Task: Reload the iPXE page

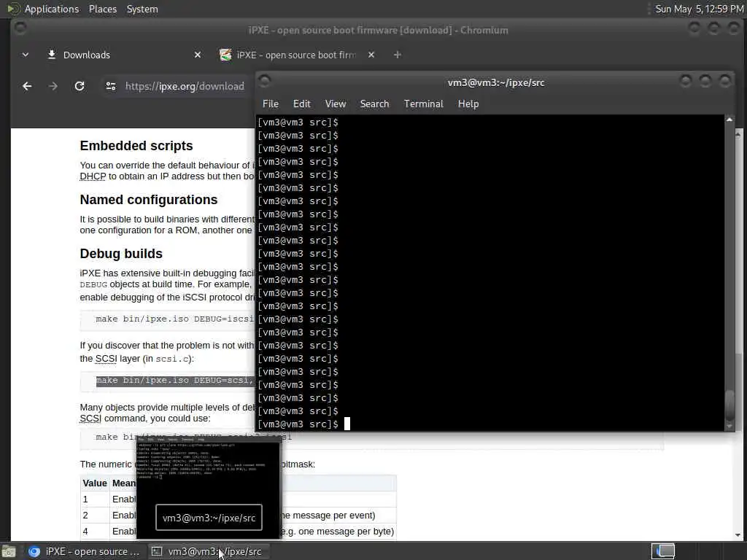Action: tap(80, 86)
